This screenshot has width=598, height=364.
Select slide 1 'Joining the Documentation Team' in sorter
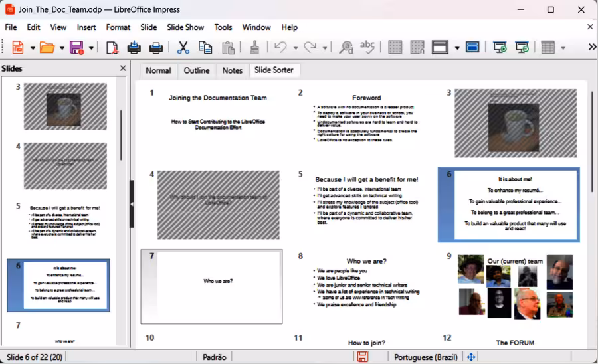point(218,123)
